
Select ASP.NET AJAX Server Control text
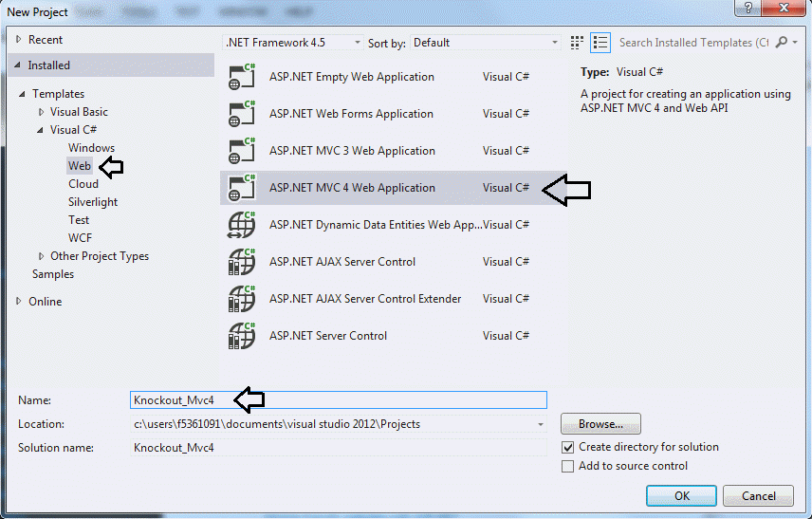coord(342,262)
